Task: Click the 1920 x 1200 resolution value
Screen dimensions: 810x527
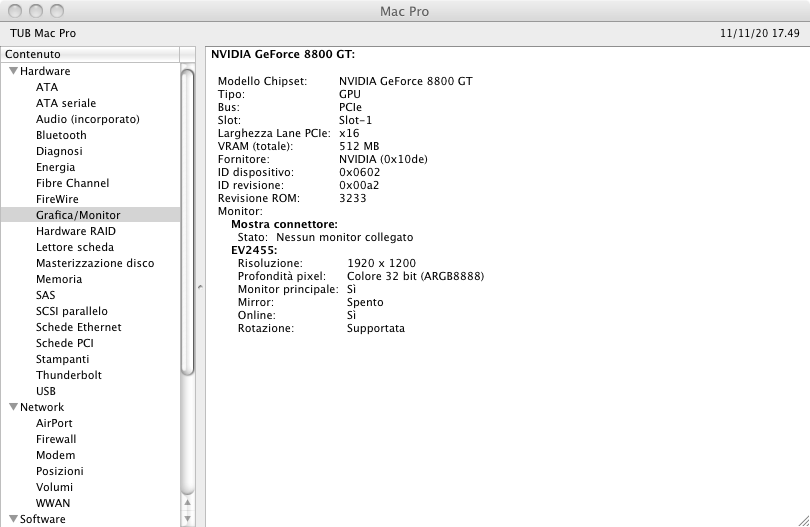Action: [x=381, y=263]
